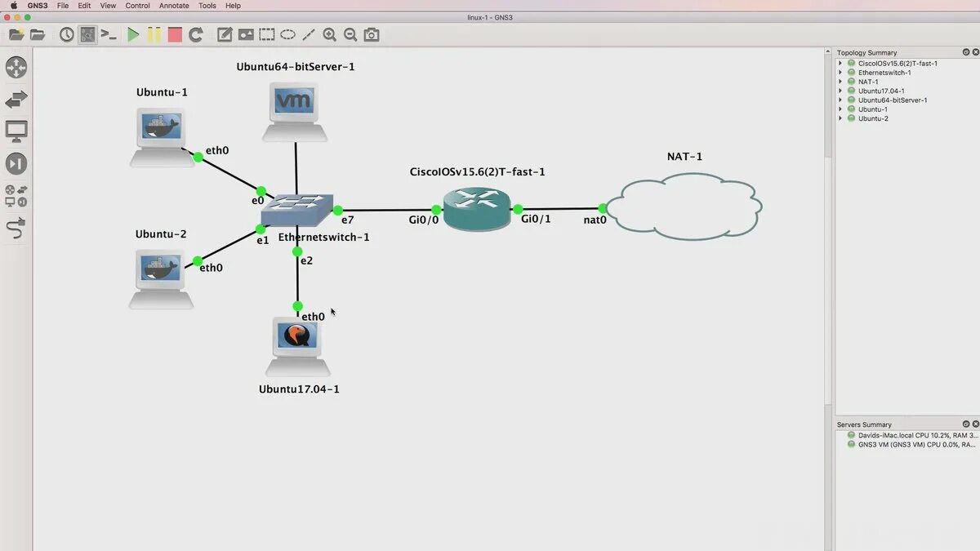The image size is (980, 551).
Task: Click the New project folder icon
Action: tap(16, 35)
